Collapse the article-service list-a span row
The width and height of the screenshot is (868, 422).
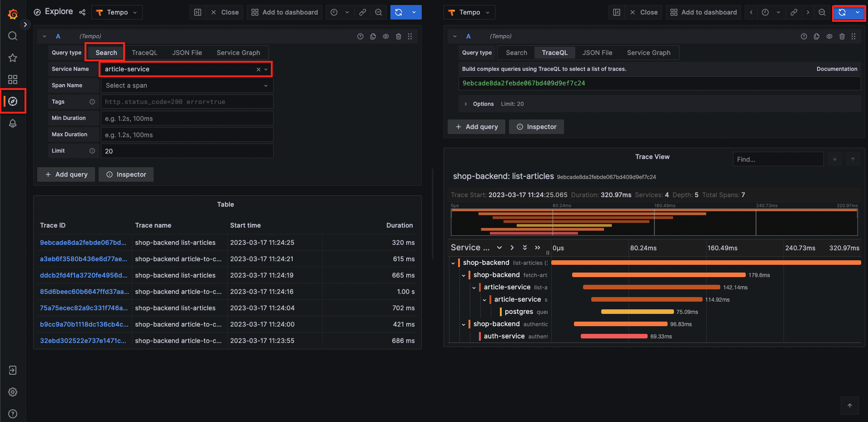(x=474, y=288)
